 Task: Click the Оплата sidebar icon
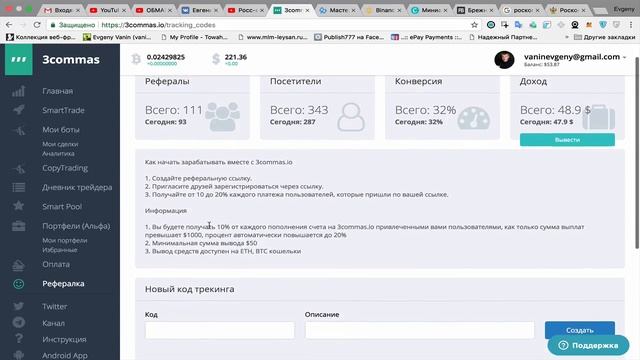point(18,265)
